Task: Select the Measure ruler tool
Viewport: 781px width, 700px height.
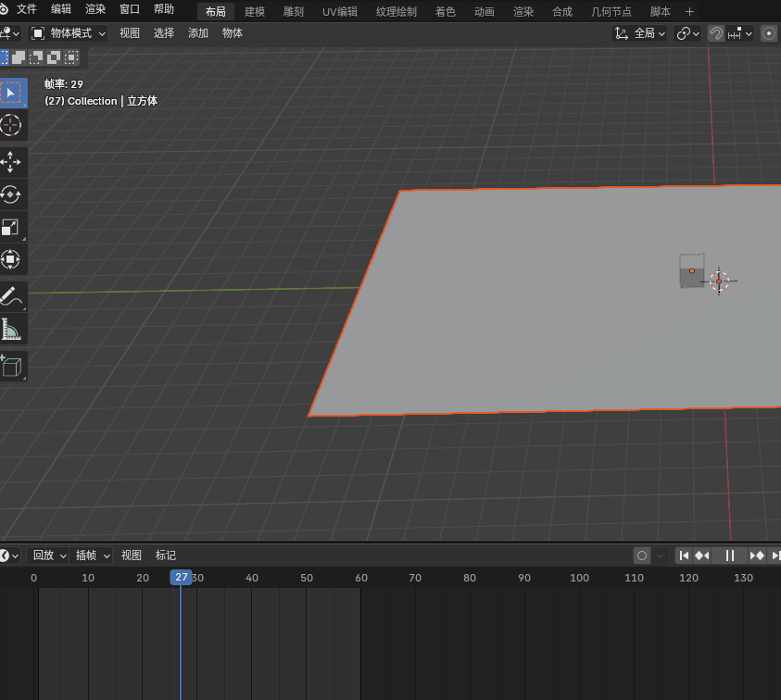Action: [11, 329]
